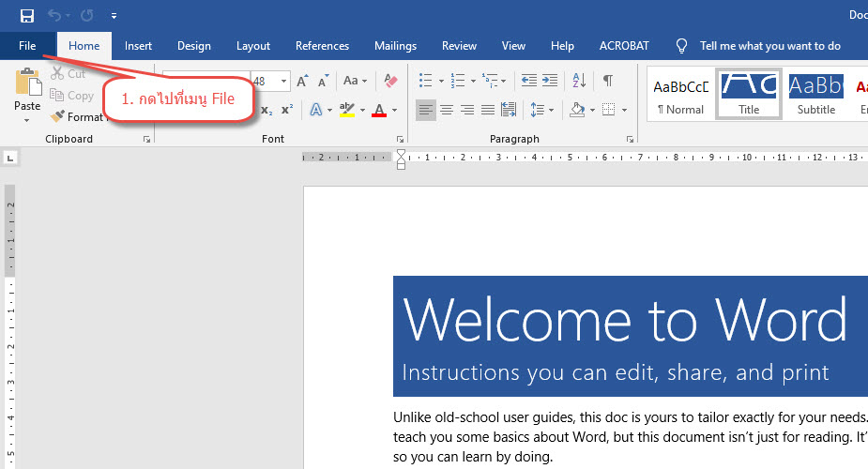Open the File menu tab
Viewport: 868px width, 469px height.
coord(27,46)
